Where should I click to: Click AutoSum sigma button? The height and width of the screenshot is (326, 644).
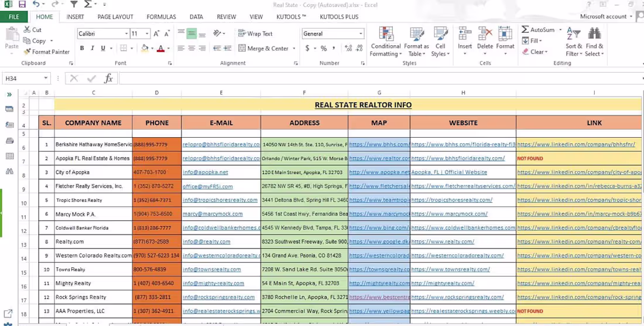coord(537,29)
